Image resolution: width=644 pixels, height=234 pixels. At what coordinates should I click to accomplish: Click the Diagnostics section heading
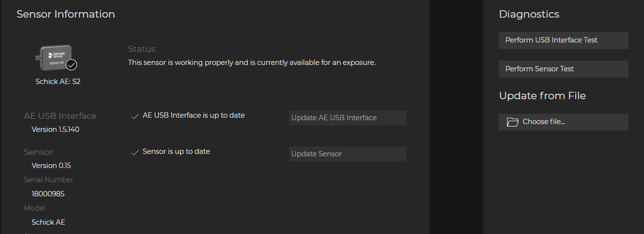(x=529, y=14)
